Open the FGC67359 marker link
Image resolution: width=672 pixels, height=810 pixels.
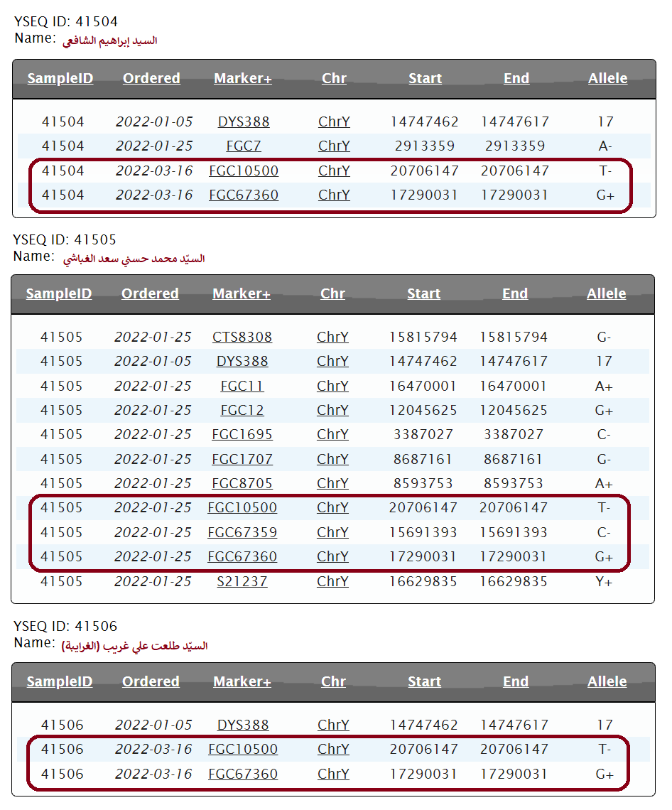(242, 533)
